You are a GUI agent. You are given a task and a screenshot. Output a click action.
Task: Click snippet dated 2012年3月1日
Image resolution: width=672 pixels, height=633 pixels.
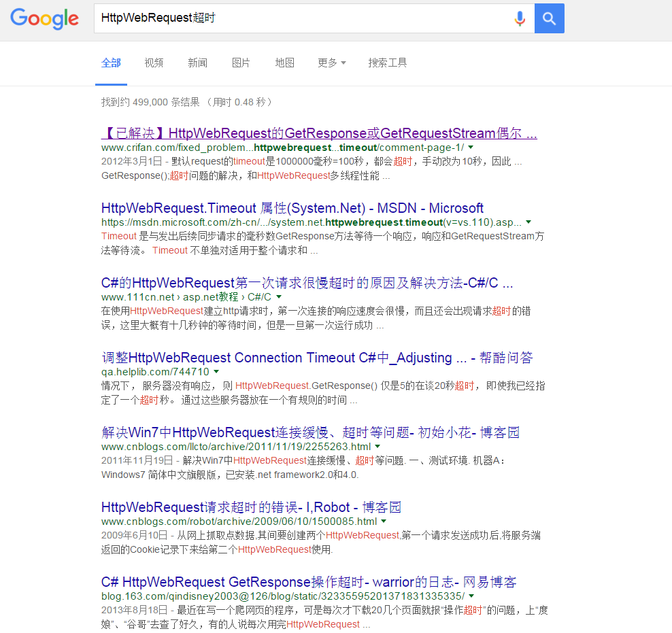(312, 169)
